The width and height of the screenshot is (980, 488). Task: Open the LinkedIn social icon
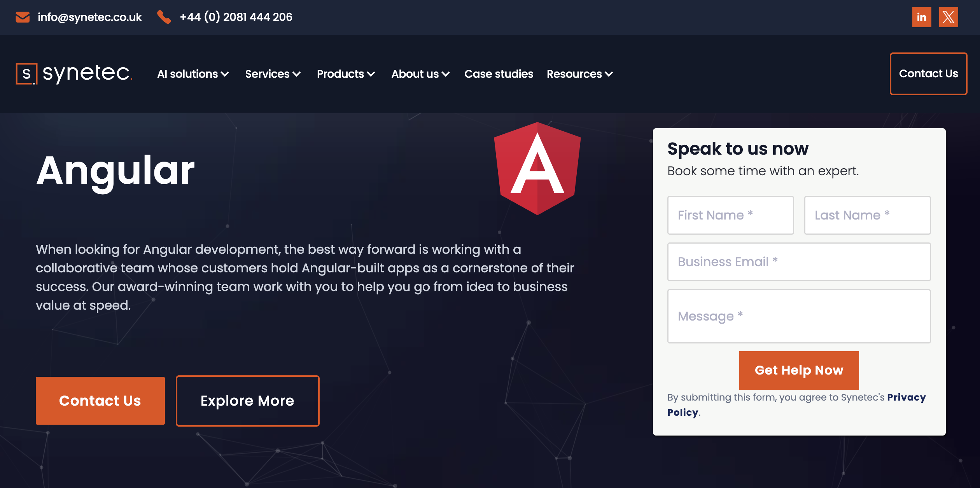(922, 17)
